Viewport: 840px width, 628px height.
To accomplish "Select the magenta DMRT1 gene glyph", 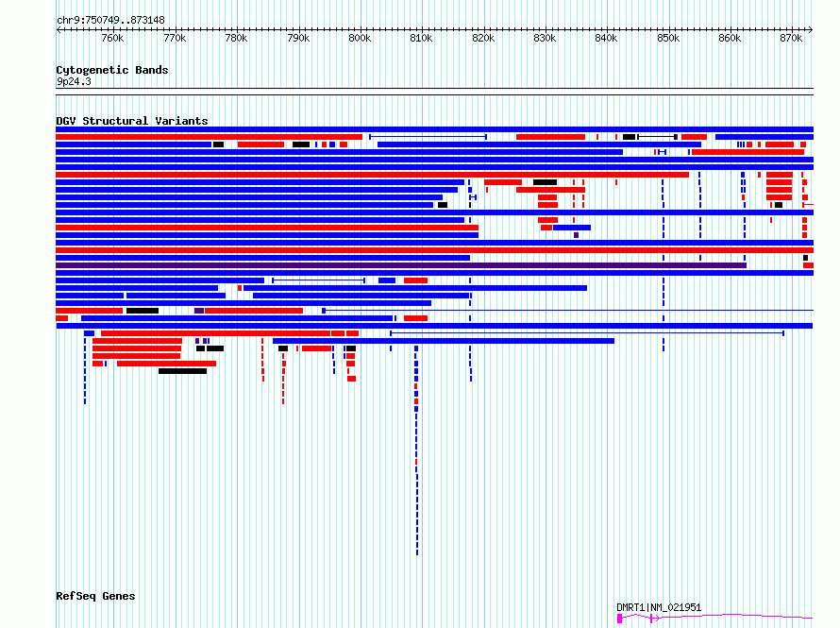I will [x=715, y=619].
